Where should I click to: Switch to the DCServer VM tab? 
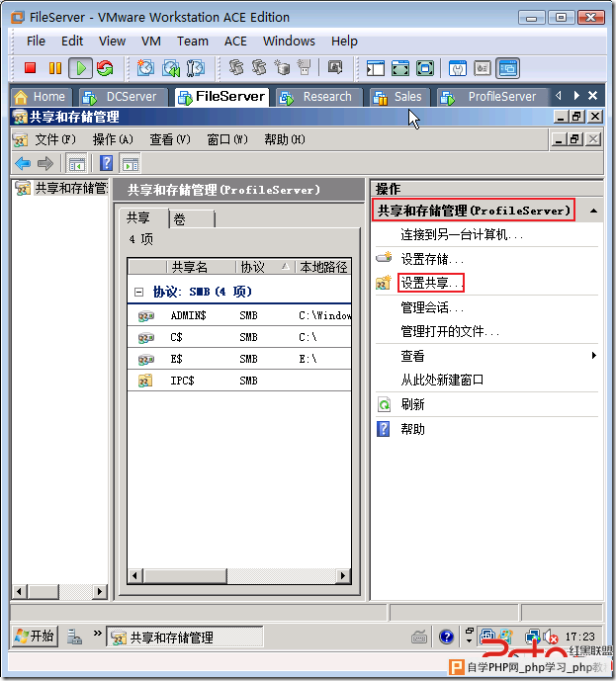[x=124, y=97]
